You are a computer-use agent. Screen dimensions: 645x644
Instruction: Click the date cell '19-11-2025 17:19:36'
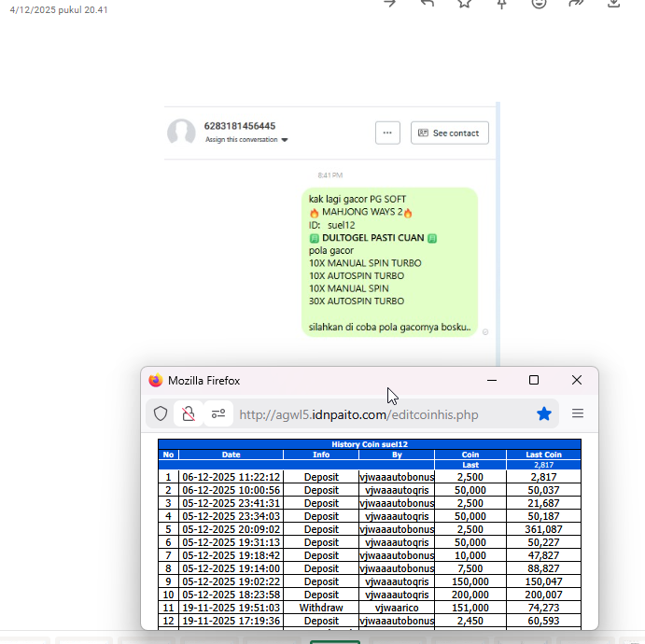click(x=231, y=621)
